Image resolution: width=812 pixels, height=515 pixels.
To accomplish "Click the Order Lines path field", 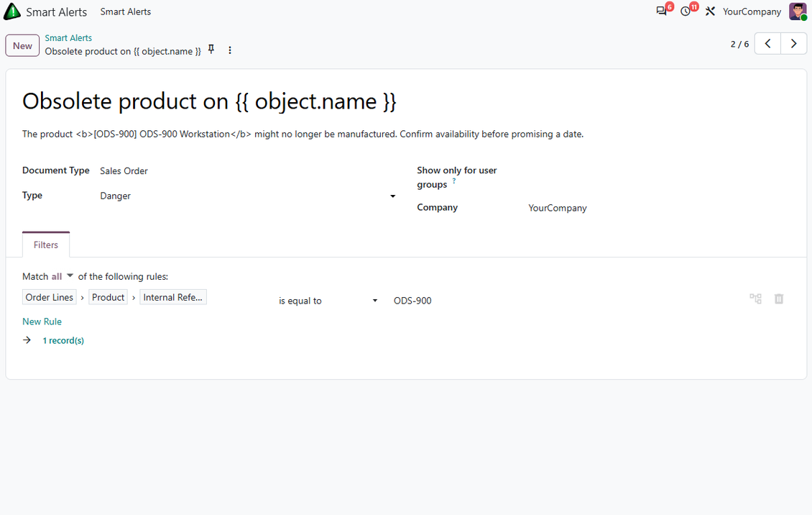I will [49, 297].
